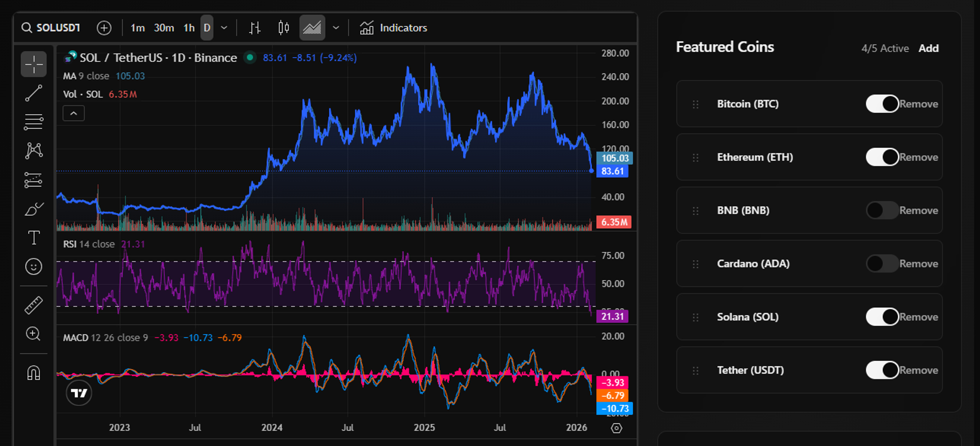Grab the BNB (BNB) drag handle
This screenshot has height=446, width=980.
click(696, 210)
